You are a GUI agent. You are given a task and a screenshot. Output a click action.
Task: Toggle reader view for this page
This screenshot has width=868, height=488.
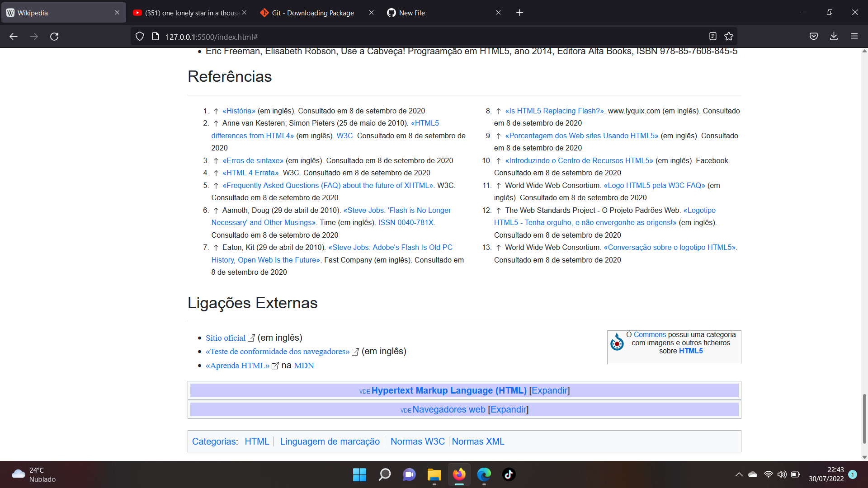tap(713, 37)
